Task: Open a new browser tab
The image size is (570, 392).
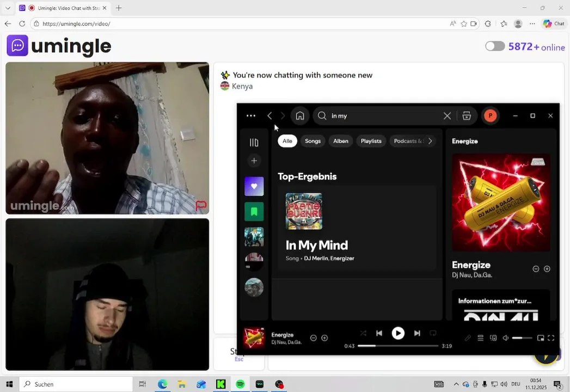Action: [119, 8]
